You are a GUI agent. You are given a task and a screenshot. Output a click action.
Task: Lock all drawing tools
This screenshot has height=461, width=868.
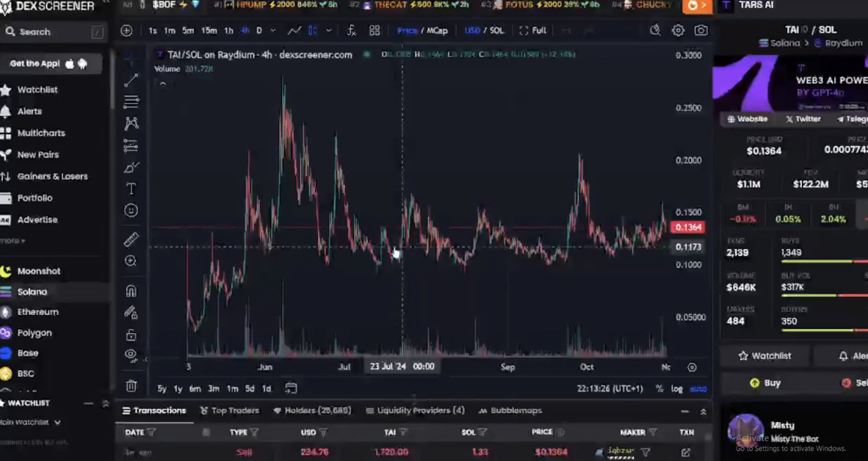pyautogui.click(x=131, y=335)
